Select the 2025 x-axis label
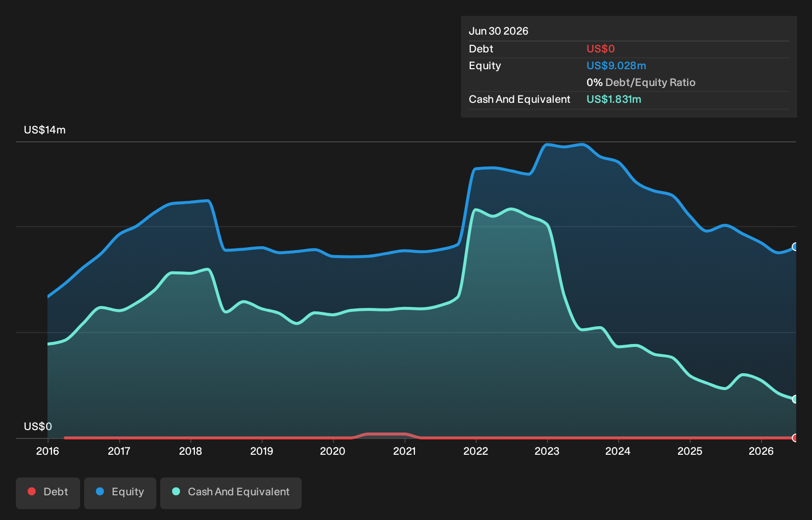This screenshot has width=812, height=520. click(690, 451)
